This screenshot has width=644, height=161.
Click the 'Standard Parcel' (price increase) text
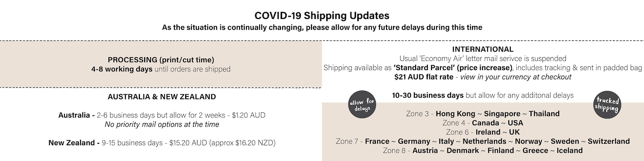click(453, 68)
